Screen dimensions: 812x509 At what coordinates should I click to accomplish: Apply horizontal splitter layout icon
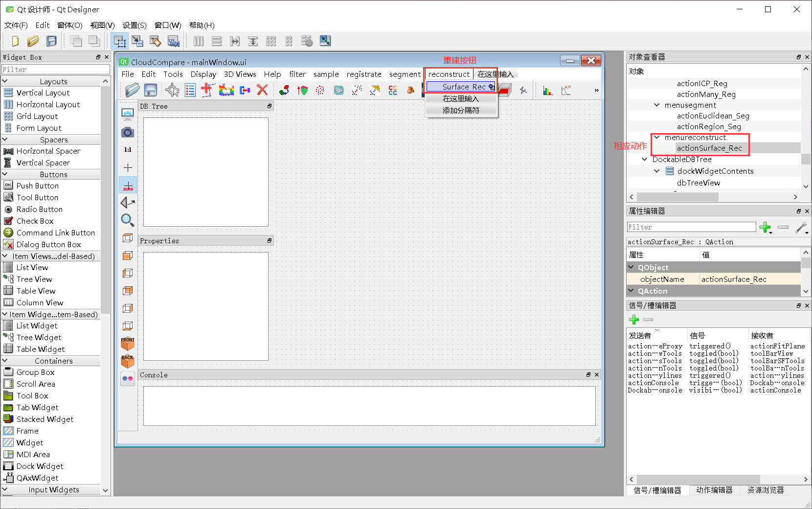pyautogui.click(x=235, y=41)
